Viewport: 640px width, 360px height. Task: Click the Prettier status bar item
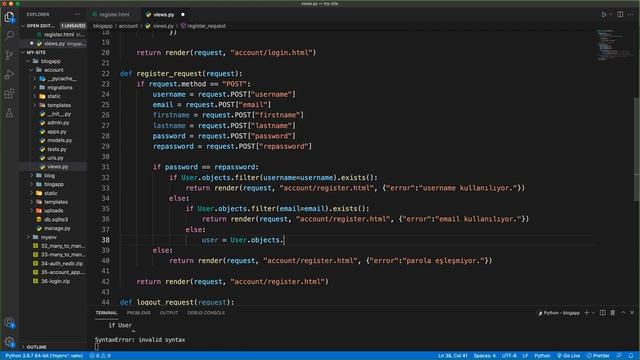(598, 356)
